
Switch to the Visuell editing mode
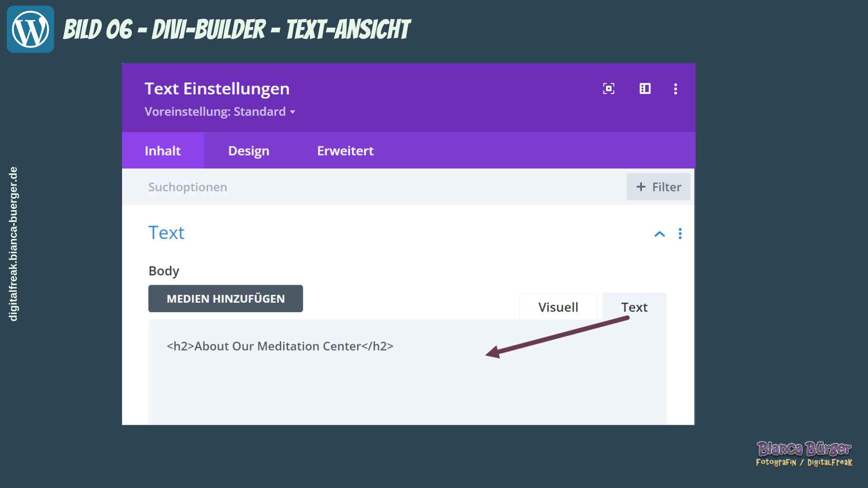pos(558,307)
